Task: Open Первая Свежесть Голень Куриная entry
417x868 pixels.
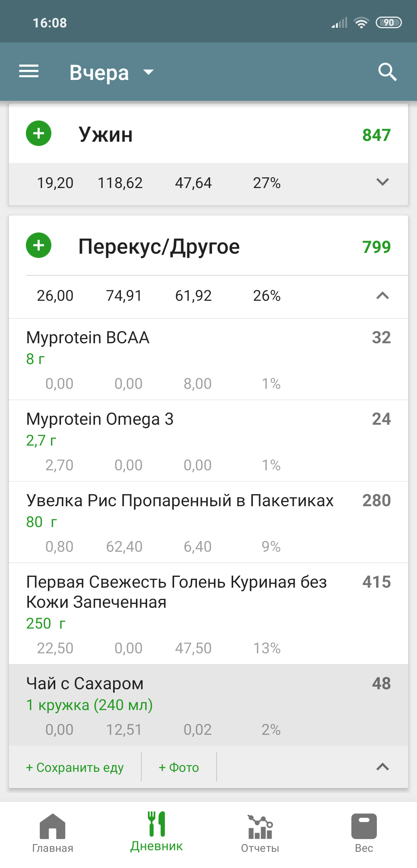Action: 208,613
